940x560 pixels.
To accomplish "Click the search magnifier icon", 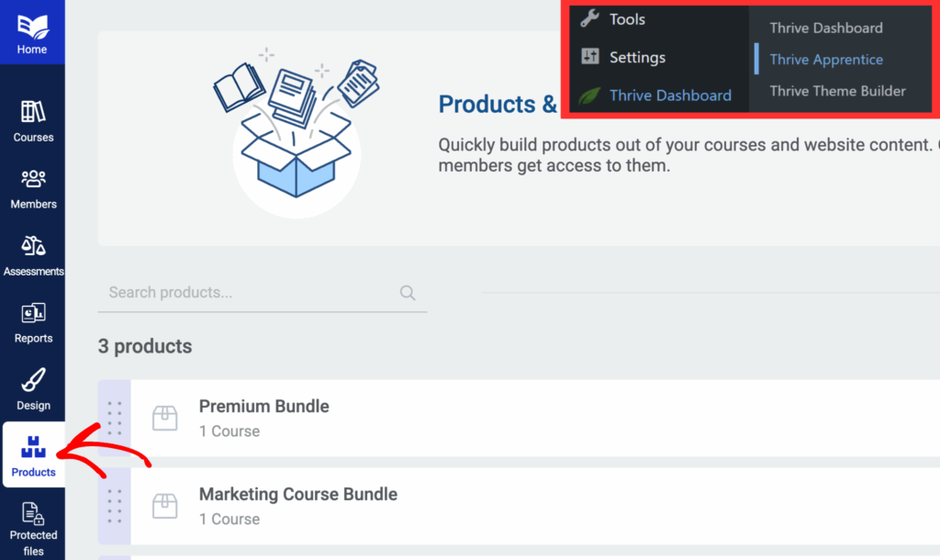I will coord(408,293).
